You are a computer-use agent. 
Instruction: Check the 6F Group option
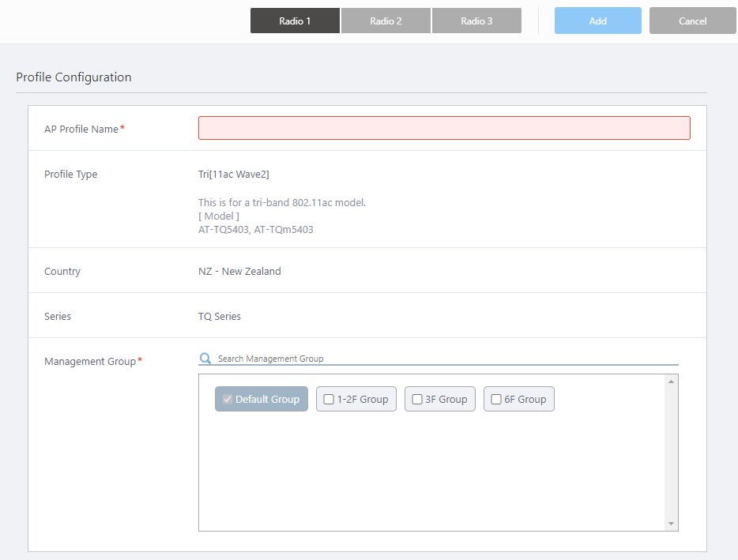[x=496, y=400]
